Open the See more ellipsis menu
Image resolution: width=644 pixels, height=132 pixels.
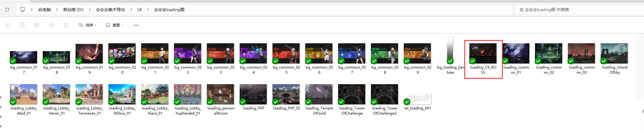(x=136, y=25)
